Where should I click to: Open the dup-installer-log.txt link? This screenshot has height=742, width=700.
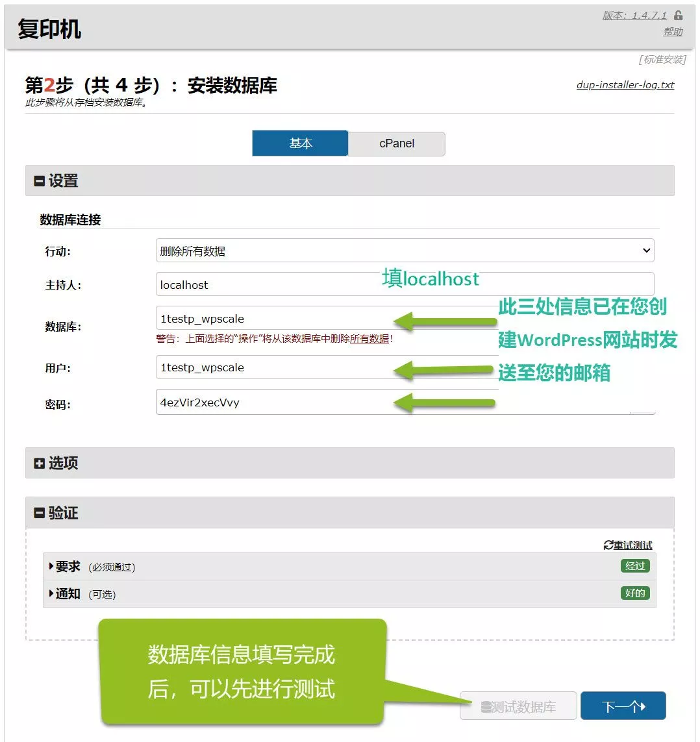(x=625, y=84)
